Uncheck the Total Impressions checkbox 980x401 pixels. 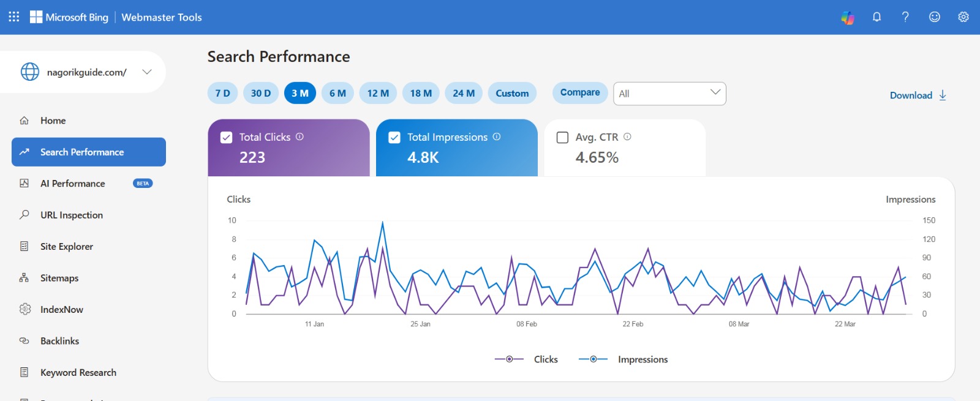[394, 137]
